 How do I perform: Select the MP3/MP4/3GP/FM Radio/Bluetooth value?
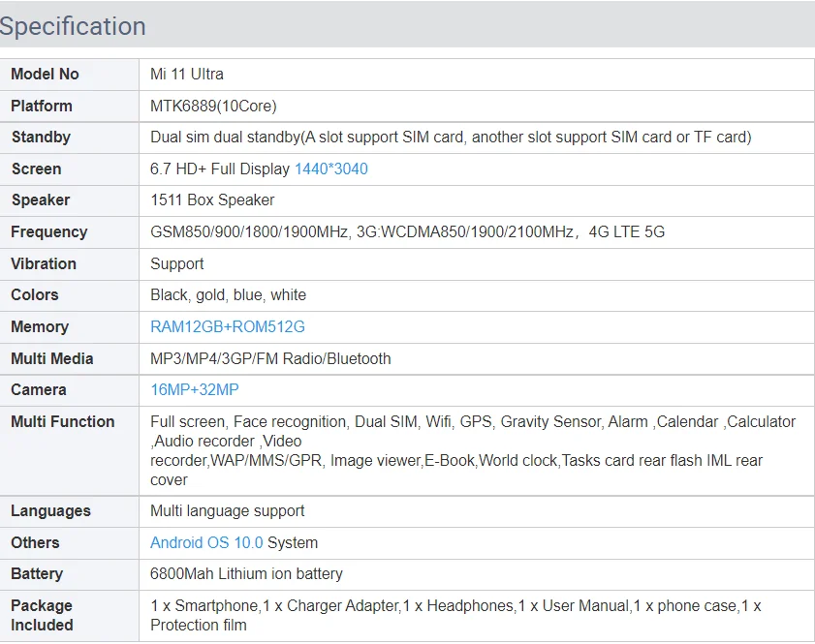coord(270,359)
